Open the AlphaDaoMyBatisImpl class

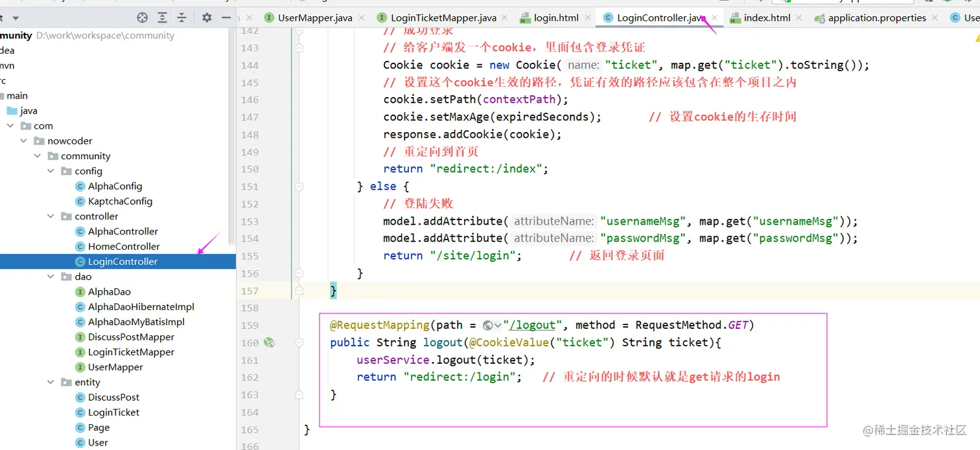pyautogui.click(x=136, y=322)
